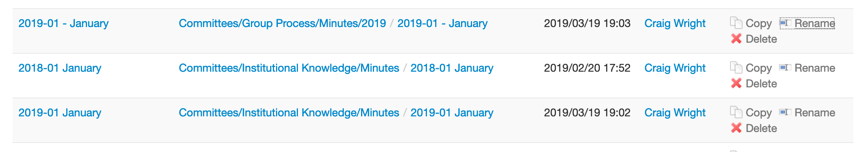Open the 2019-01 - January page title

point(64,24)
